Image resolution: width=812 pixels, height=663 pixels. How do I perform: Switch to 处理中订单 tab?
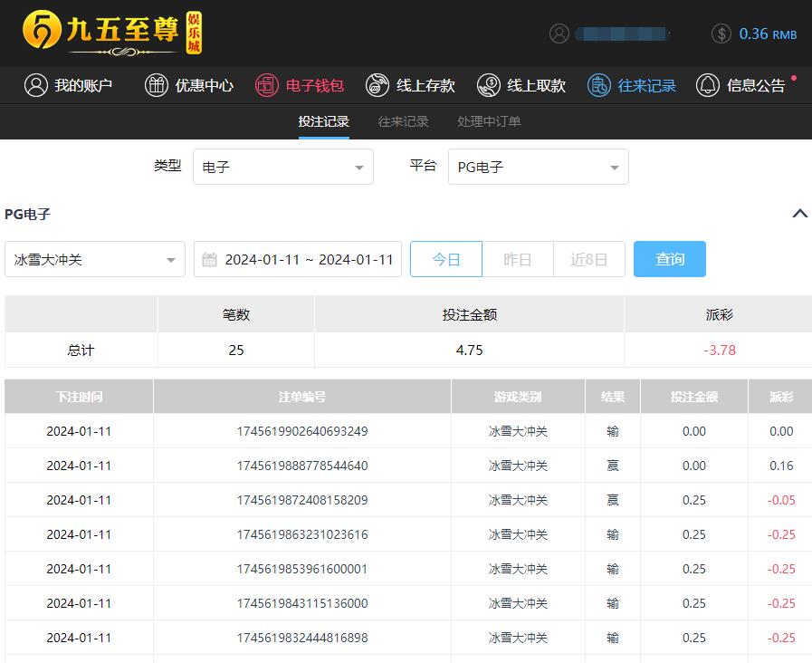[489, 121]
